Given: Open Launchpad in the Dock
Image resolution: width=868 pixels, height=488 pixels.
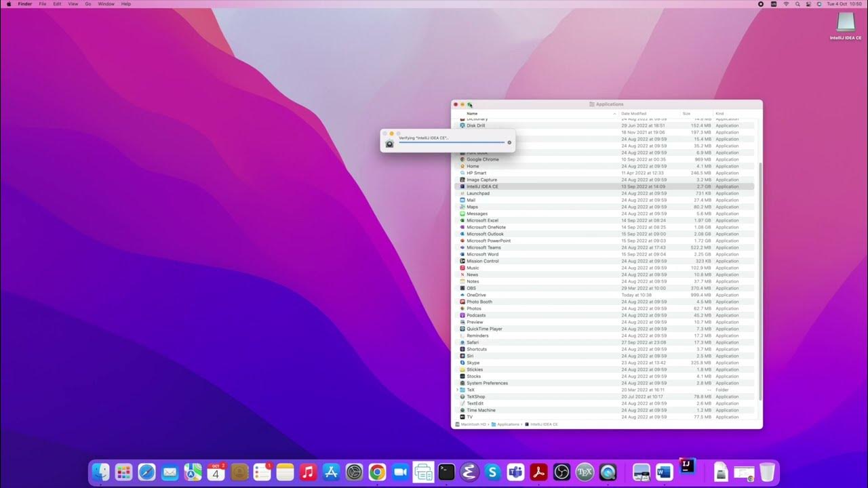Looking at the screenshot, I should 123,472.
